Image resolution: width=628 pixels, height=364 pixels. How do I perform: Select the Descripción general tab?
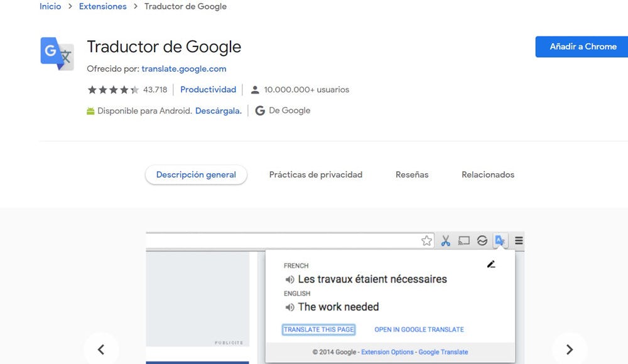pyautogui.click(x=196, y=174)
